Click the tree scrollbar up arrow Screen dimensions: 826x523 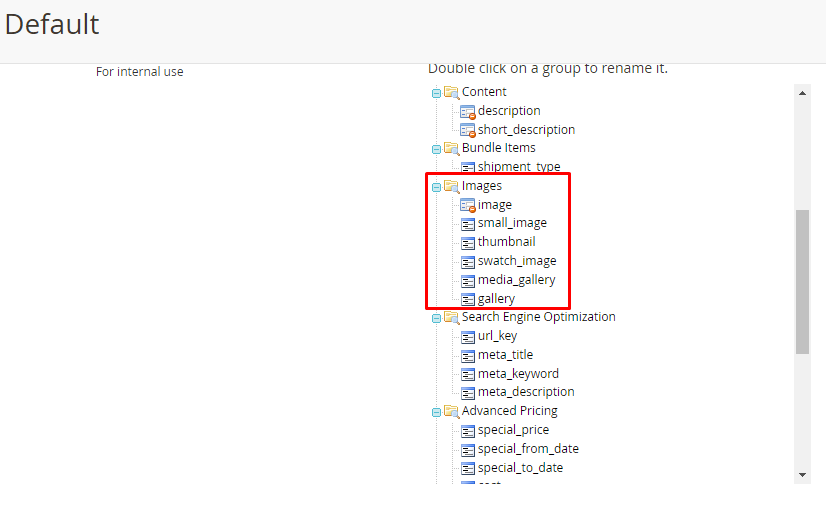click(802, 93)
